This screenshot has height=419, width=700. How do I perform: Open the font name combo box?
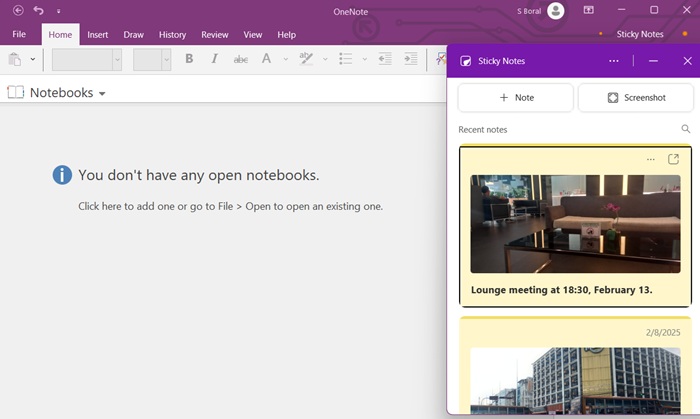click(x=87, y=59)
